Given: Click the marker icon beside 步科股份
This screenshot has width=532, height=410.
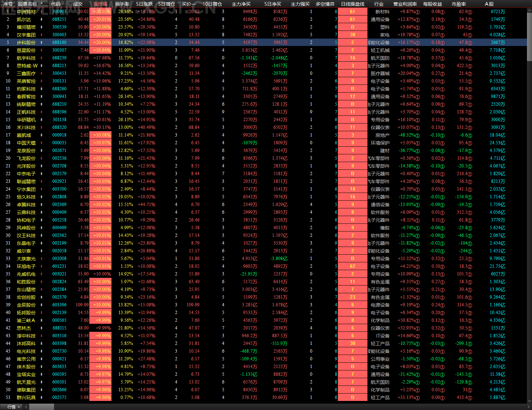Looking at the screenshot, I should point(42,43).
